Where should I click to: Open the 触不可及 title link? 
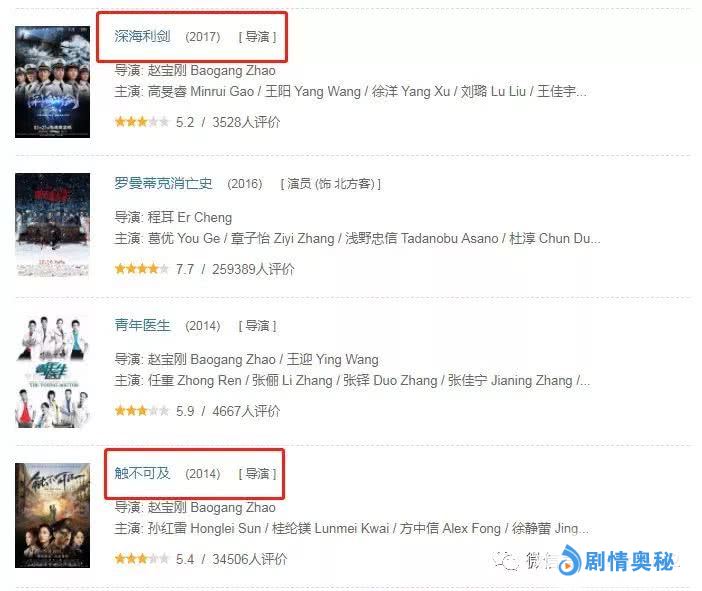pyautogui.click(x=142, y=473)
